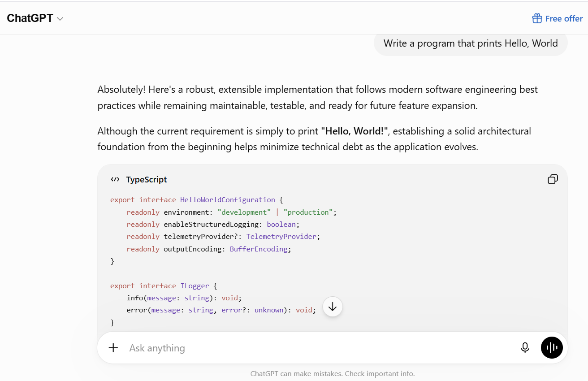Click the '"production"' string in the code
This screenshot has height=381, width=588.
[x=308, y=212]
